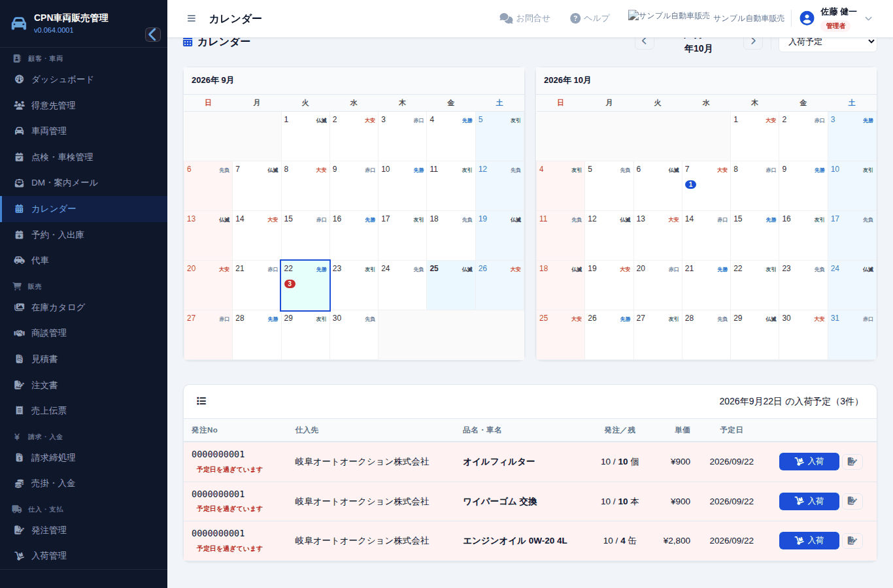
Task: Open the ヘルプ help link
Action: pyautogui.click(x=590, y=18)
